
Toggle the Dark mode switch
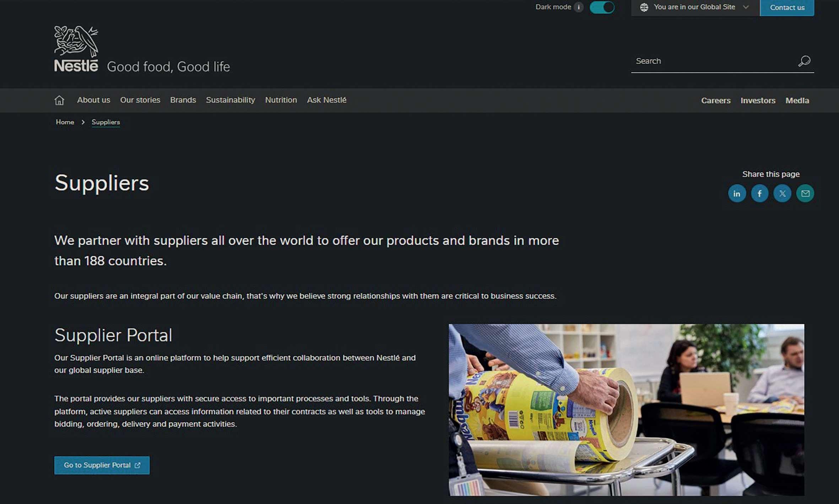(x=602, y=7)
